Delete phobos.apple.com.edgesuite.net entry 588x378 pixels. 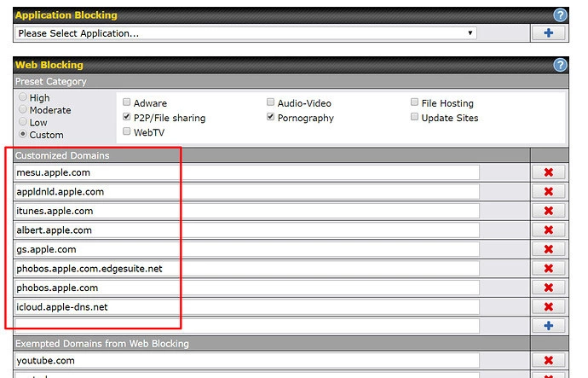click(548, 269)
